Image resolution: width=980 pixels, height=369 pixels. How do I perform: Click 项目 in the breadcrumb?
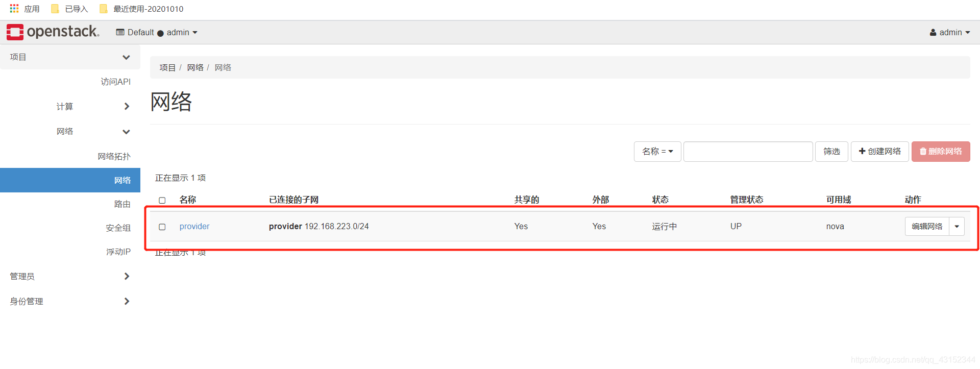click(167, 67)
